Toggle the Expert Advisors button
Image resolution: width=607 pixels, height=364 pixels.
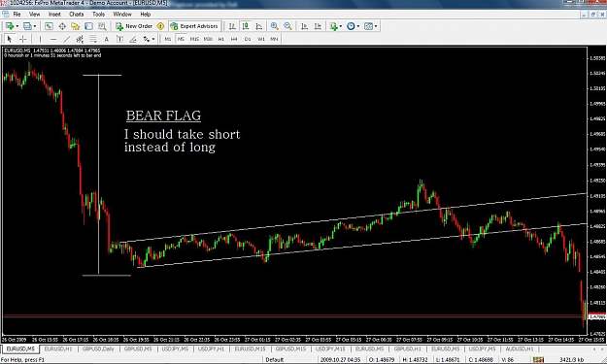tap(194, 26)
